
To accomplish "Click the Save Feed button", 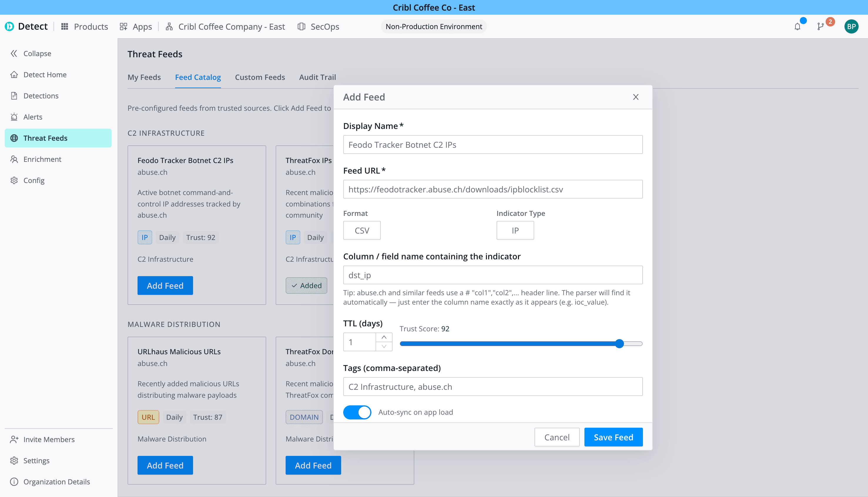I will (x=613, y=437).
